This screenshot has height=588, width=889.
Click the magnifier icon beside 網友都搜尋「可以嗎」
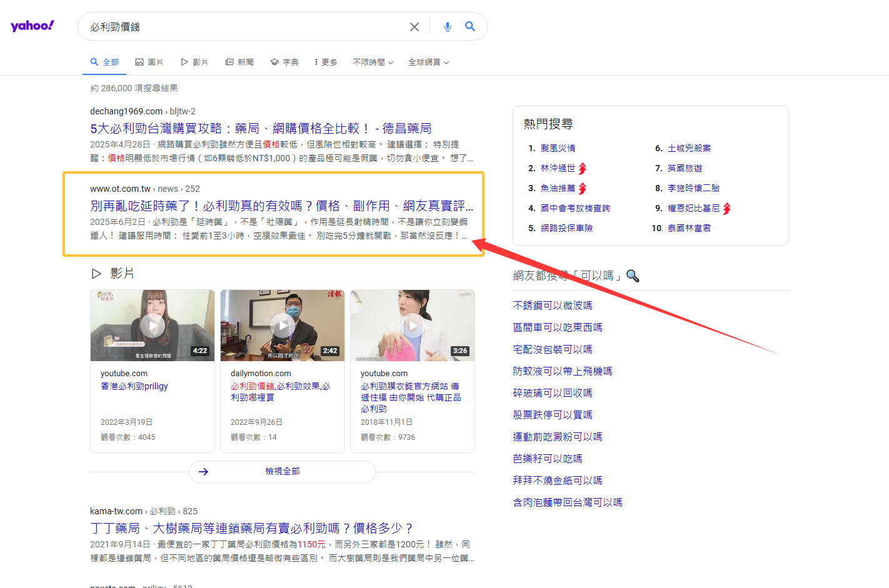pos(633,276)
